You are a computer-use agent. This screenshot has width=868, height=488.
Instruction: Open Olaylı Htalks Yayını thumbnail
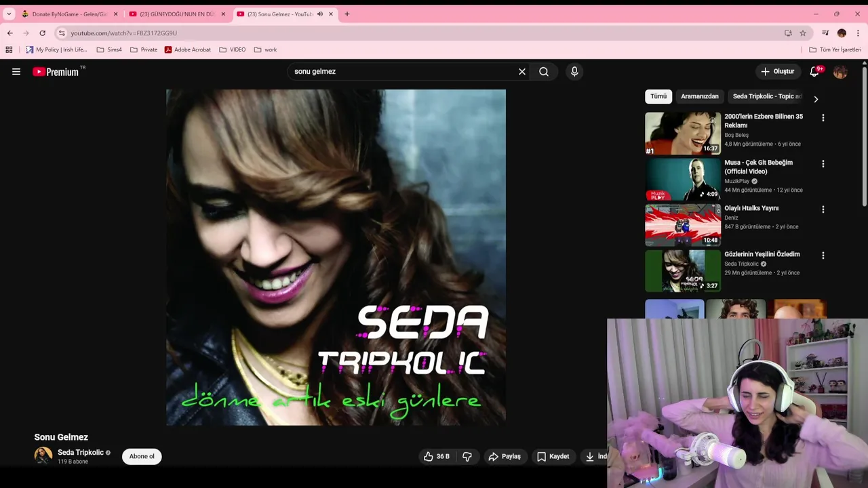coord(683,225)
